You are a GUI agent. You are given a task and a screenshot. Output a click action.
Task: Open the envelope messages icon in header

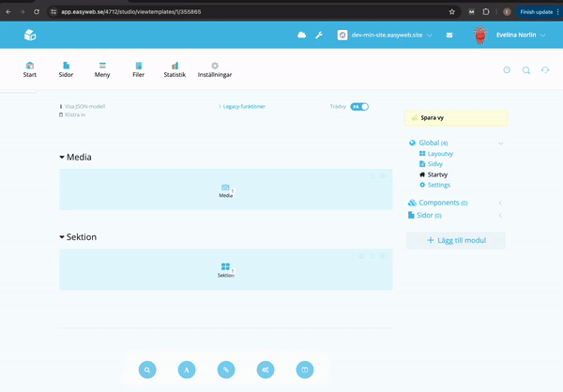(449, 36)
